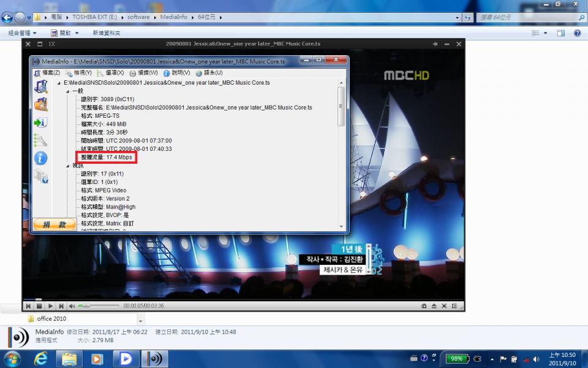The width and height of the screenshot is (588, 368).
Task: Open Internet Explorer from the taskbar
Action: tap(40, 359)
